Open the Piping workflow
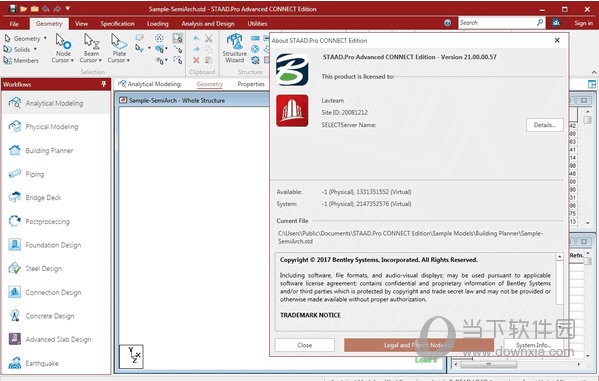599x381 pixels. tap(56, 174)
